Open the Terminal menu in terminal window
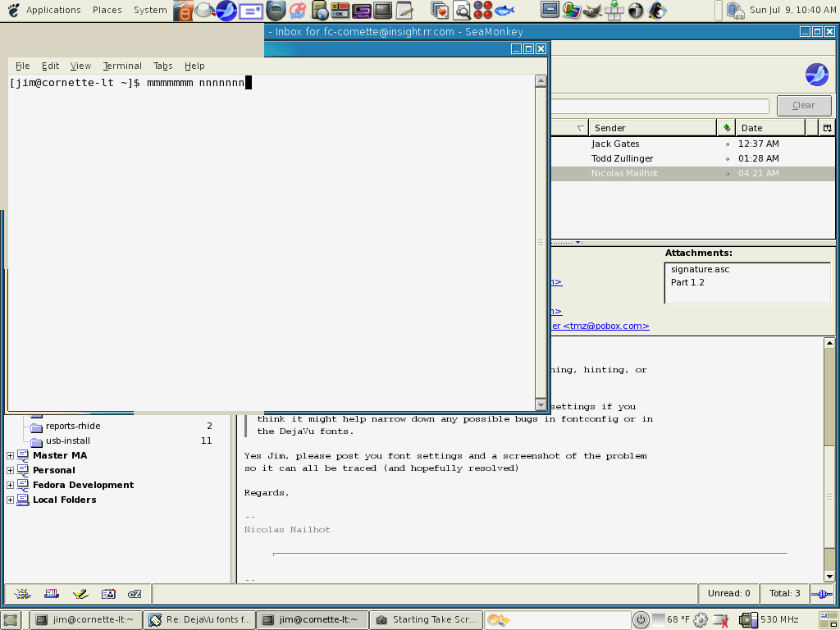Viewport: 840px width, 630px height. click(x=122, y=66)
